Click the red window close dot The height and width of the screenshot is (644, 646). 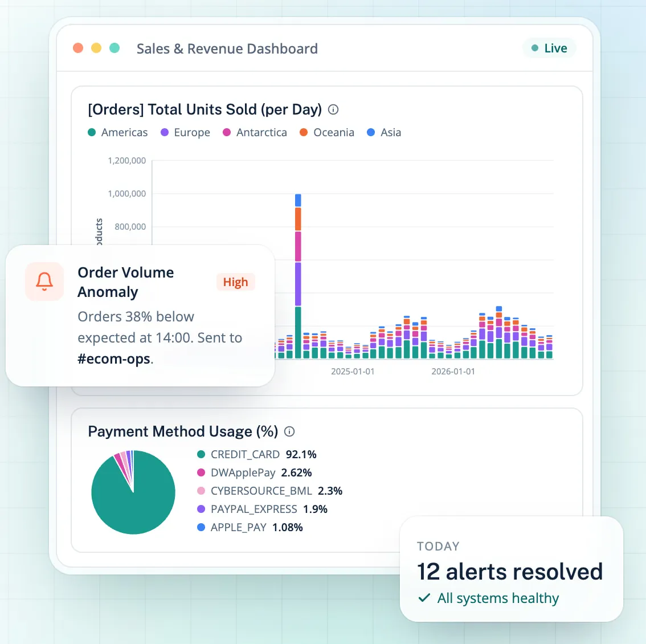coord(78,48)
